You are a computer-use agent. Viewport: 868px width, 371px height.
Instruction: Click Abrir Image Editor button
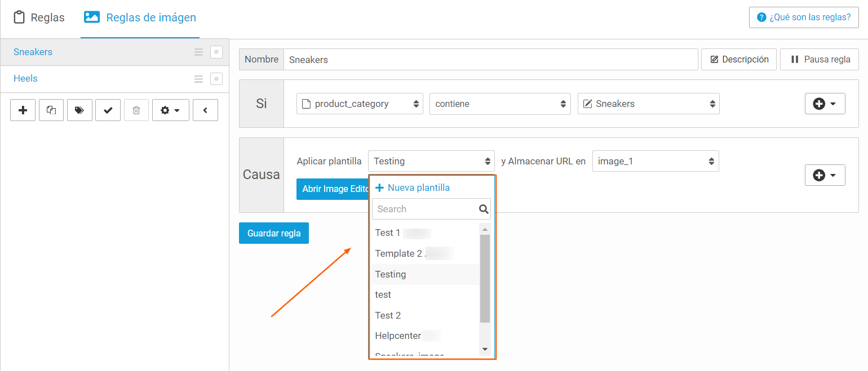pyautogui.click(x=333, y=189)
